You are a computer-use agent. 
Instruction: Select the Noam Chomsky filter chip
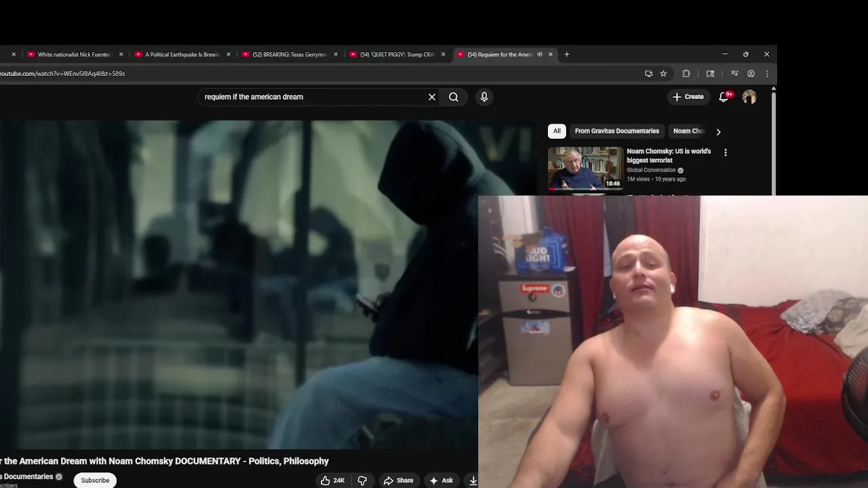pyautogui.click(x=688, y=131)
